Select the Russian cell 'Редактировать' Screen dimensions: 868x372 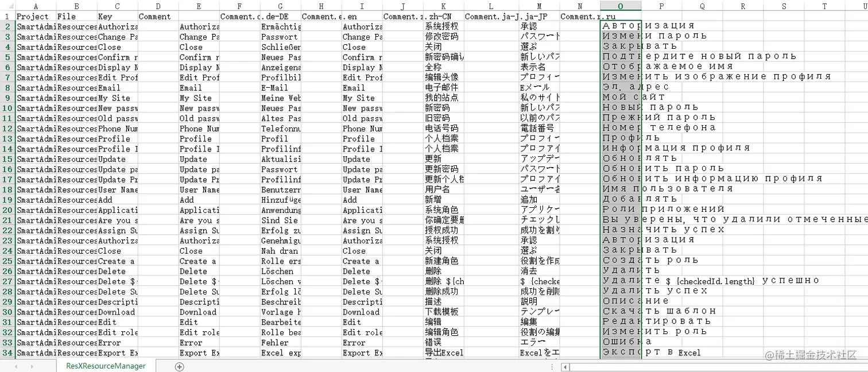coord(621,322)
